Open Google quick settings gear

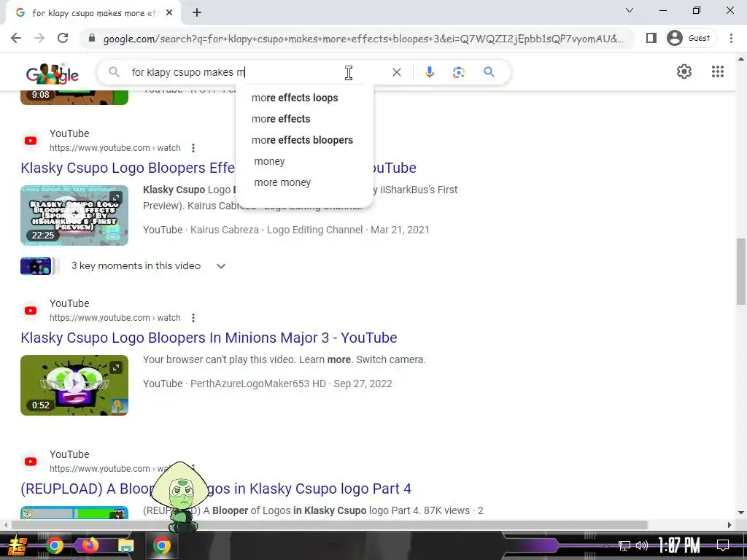[x=684, y=72]
